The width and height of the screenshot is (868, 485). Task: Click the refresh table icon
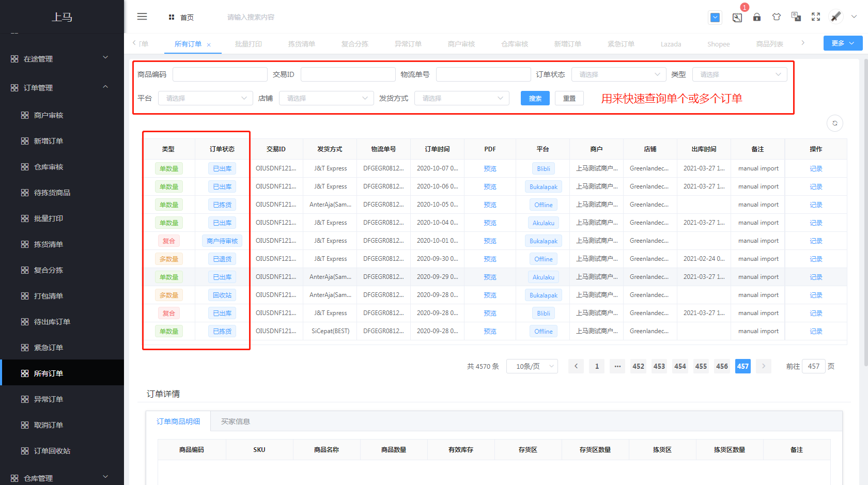835,123
